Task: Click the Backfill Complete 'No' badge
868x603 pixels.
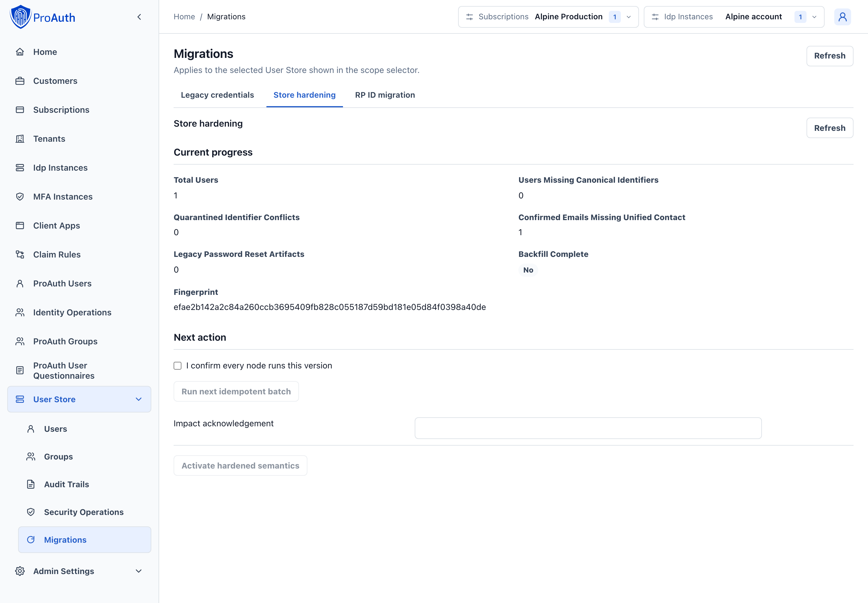Action: tap(528, 270)
